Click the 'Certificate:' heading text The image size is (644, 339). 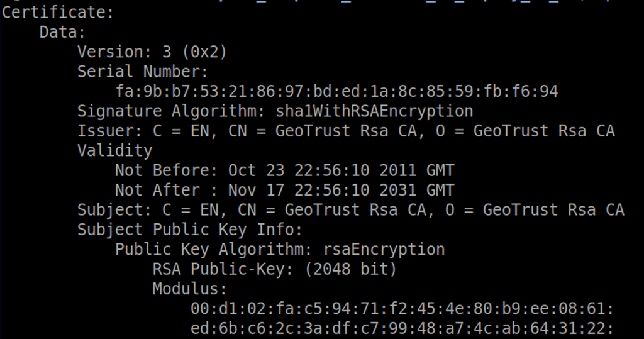pyautogui.click(x=57, y=12)
